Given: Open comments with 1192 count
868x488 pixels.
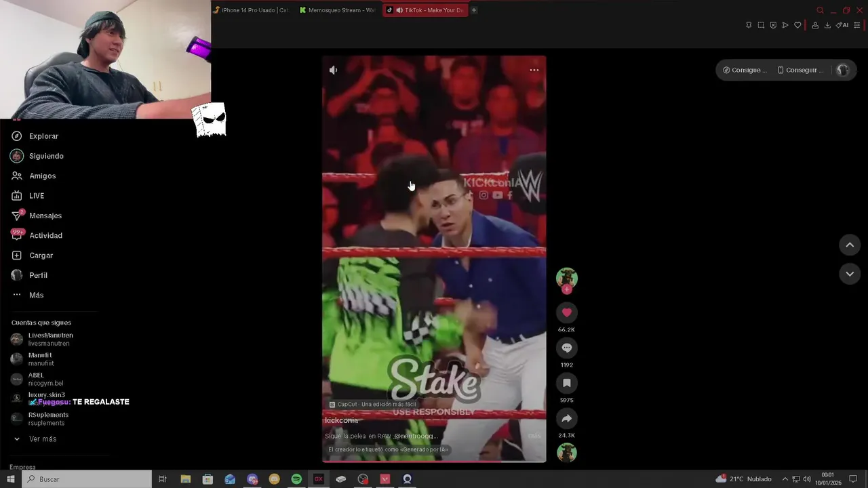Looking at the screenshot, I should (x=567, y=348).
